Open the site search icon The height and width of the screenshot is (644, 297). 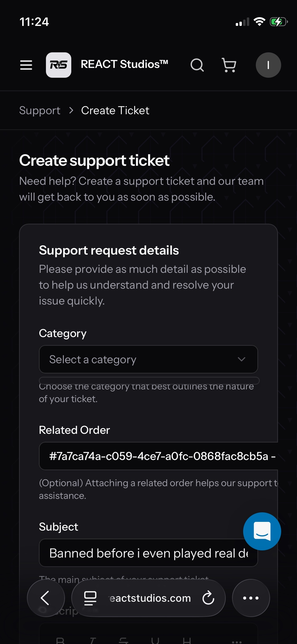(x=197, y=65)
